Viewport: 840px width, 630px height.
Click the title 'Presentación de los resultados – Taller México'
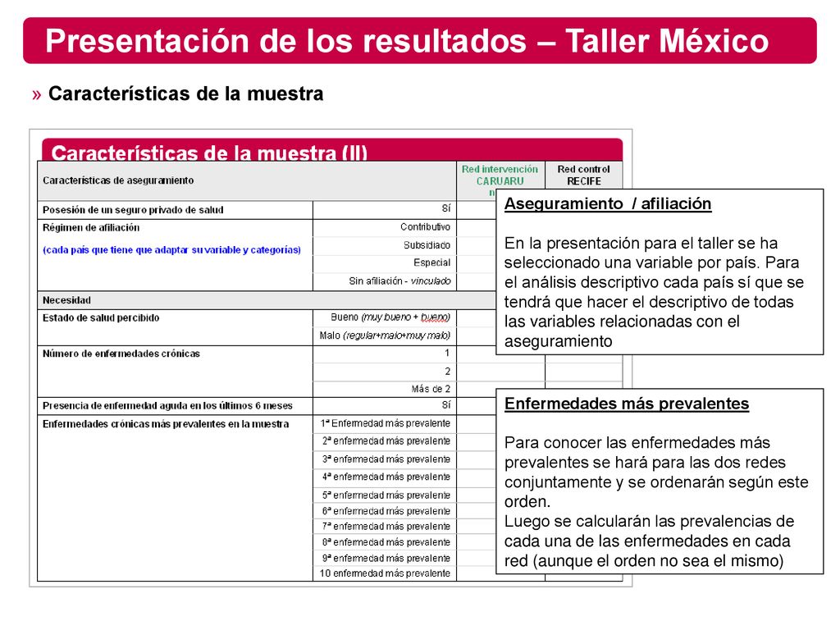(x=407, y=41)
